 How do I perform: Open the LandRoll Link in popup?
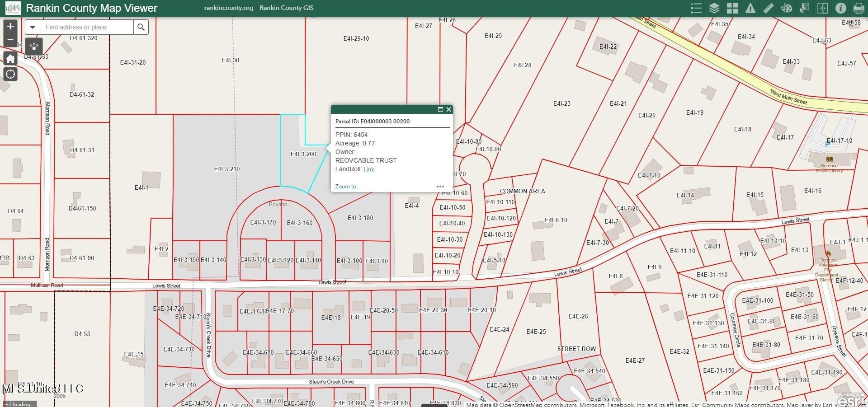(369, 169)
